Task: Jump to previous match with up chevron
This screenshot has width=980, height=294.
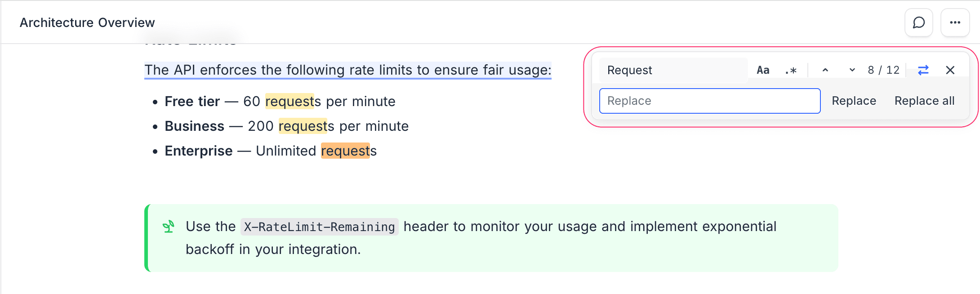Action: pos(825,70)
